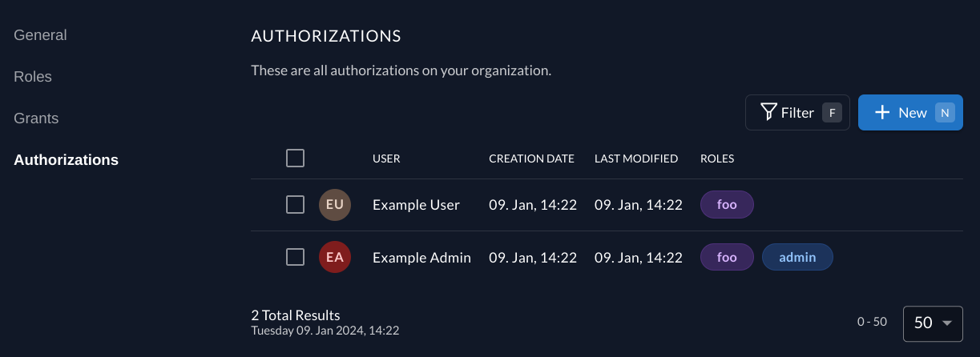980x357 pixels.
Task: Open the General settings section
Action: click(x=40, y=35)
